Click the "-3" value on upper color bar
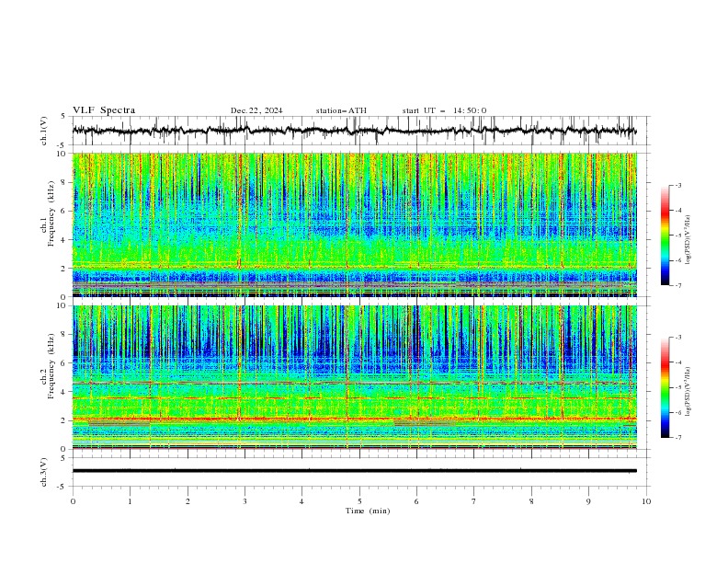 pyautogui.click(x=678, y=185)
